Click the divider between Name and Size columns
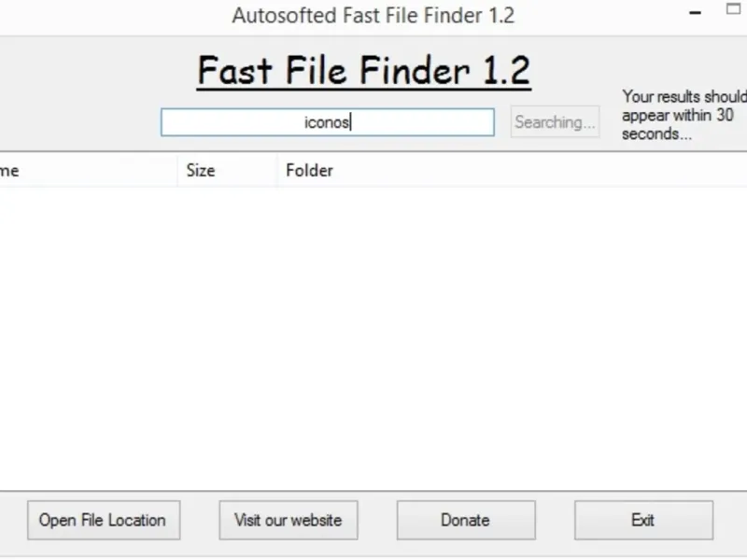747x560 pixels. coord(177,170)
